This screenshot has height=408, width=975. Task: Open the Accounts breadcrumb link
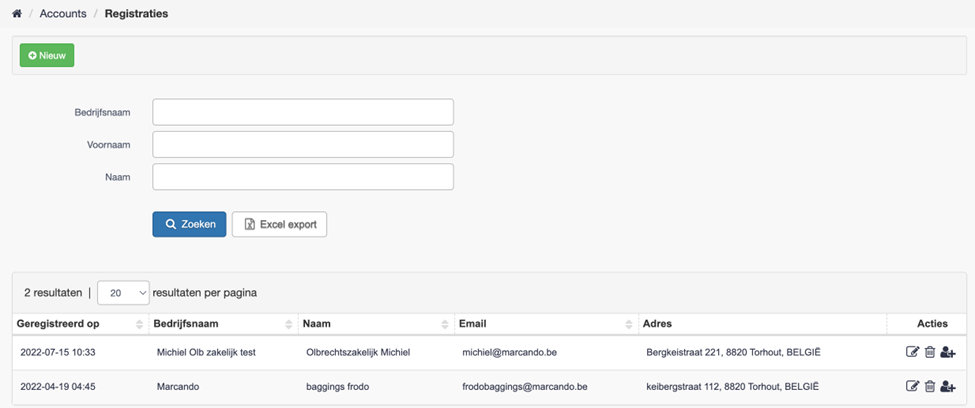63,14
